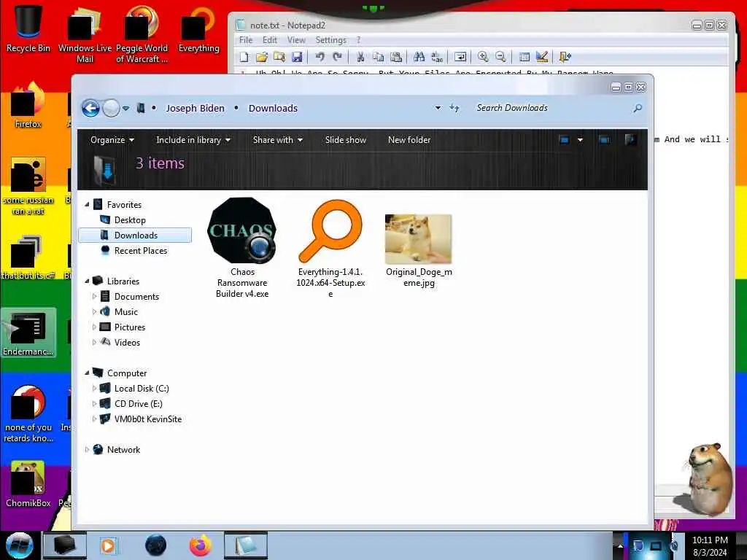Click the Find binoculars icon in Notepad2

[419, 57]
